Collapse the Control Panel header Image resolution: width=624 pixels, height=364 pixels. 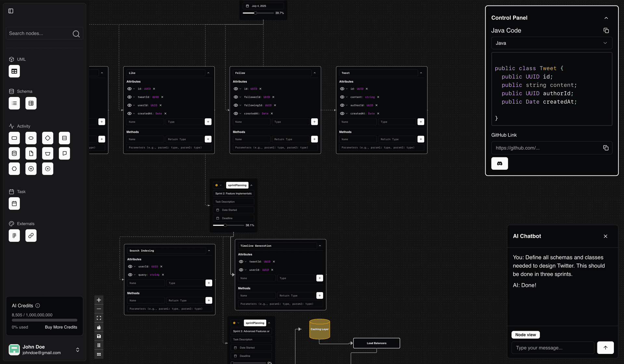(606, 18)
